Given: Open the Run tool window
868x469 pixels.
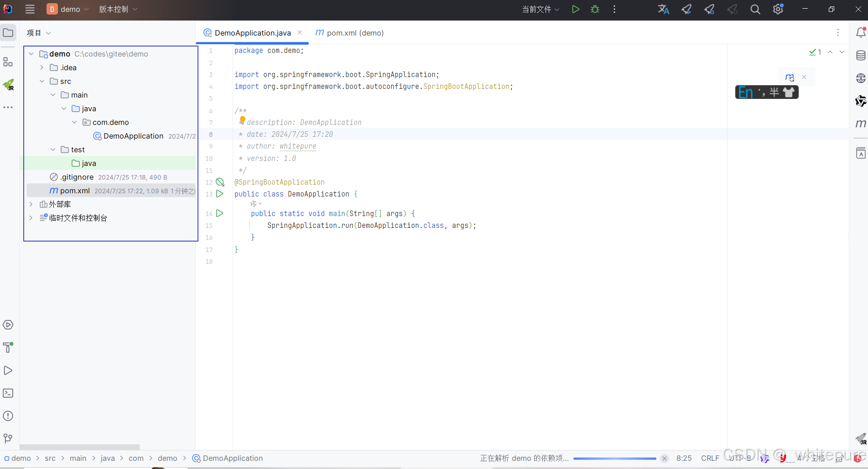Looking at the screenshot, I should (8, 371).
